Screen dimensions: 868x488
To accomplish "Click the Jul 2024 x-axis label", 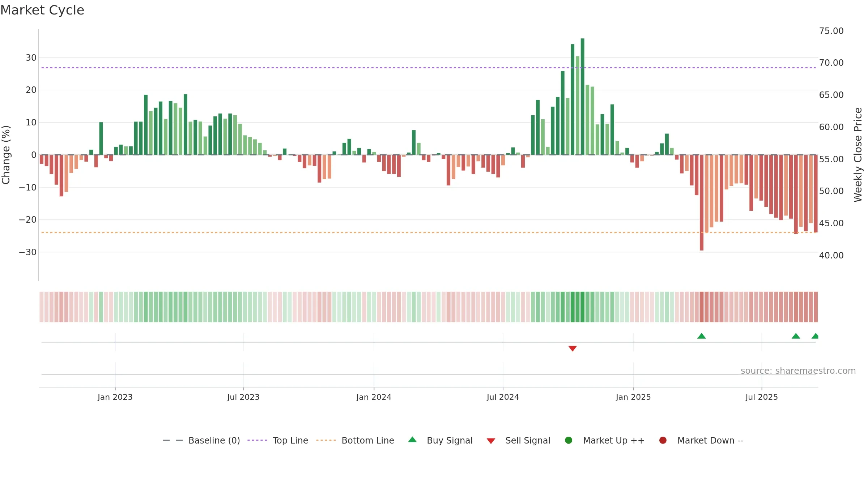I will [503, 397].
